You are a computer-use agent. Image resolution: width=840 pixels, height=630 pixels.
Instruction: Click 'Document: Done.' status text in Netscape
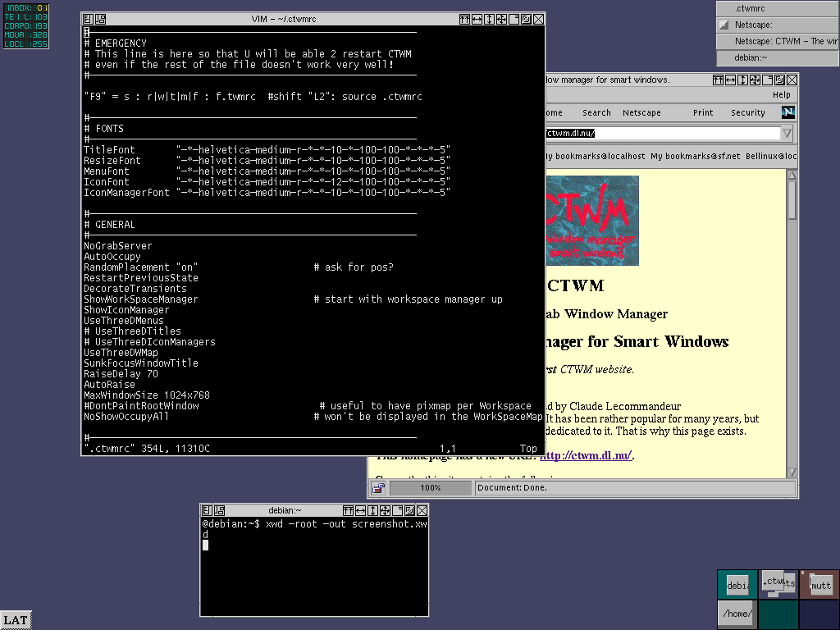pyautogui.click(x=512, y=488)
